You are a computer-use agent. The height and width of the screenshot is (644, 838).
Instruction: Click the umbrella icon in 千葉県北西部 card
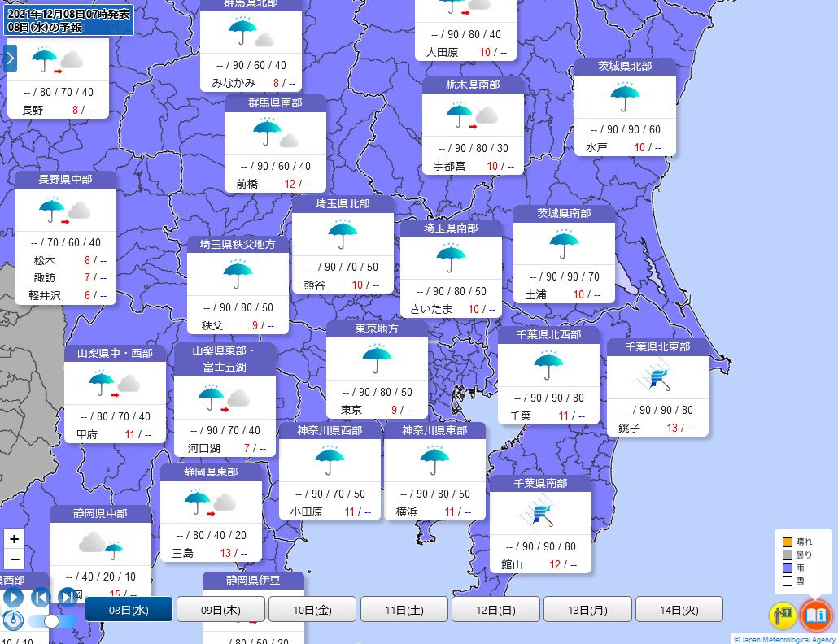point(548,365)
